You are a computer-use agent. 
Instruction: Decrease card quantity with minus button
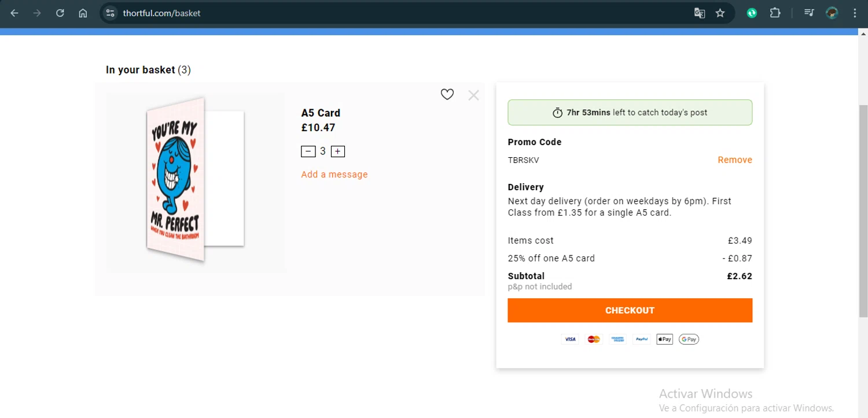308,151
